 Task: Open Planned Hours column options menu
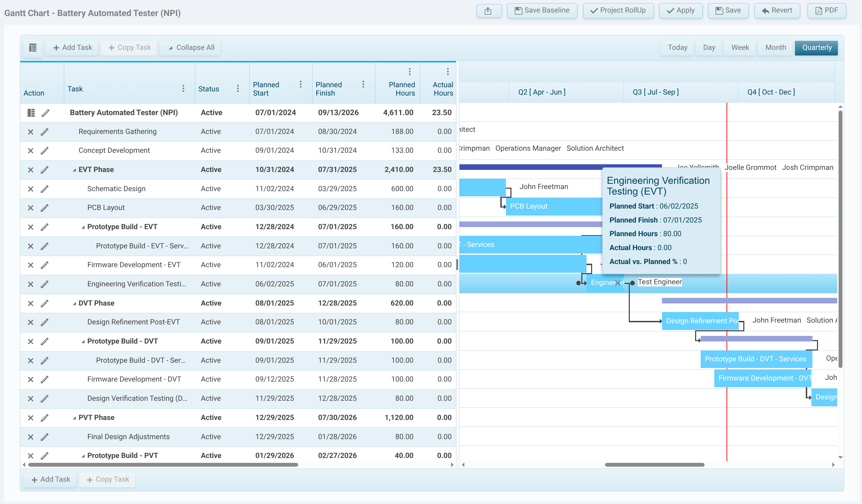[x=410, y=72]
